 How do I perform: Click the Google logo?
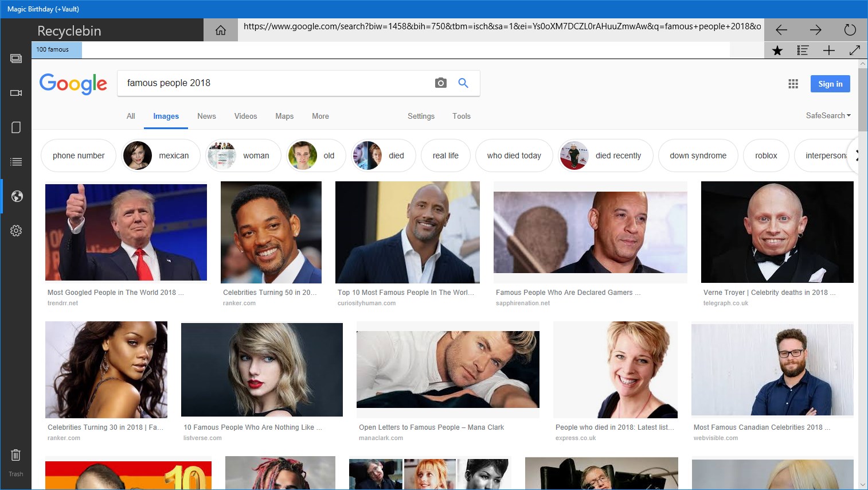click(x=73, y=84)
